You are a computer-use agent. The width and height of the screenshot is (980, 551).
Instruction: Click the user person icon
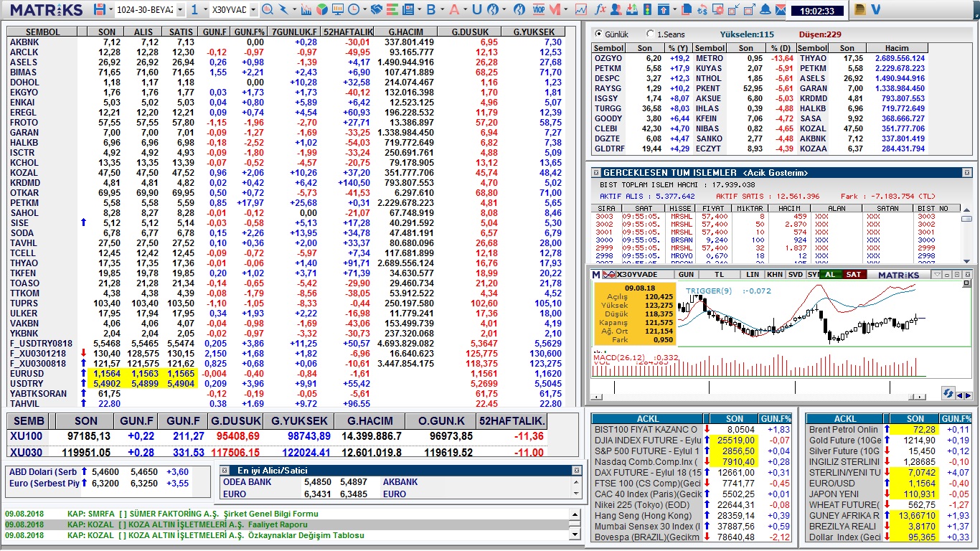(x=616, y=9)
